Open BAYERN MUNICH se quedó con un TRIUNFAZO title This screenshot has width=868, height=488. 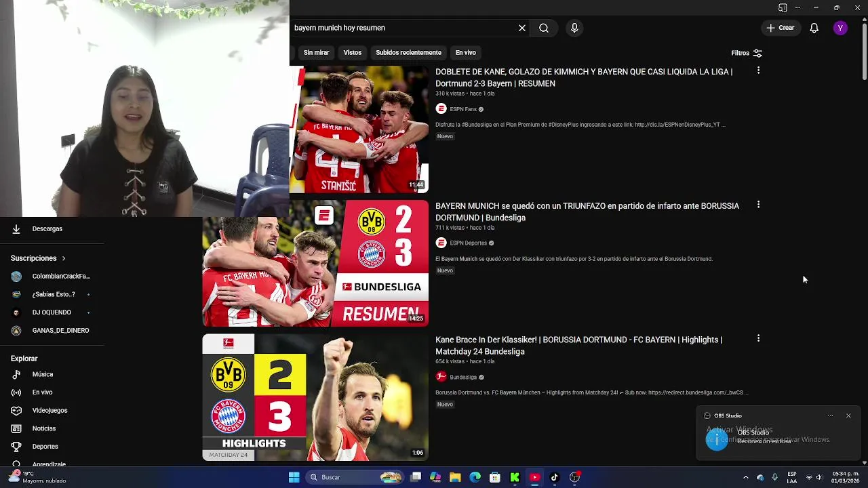(587, 211)
